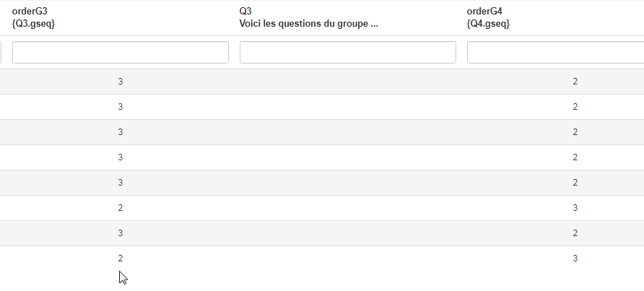Click last row's orderG4 value 3
This screenshot has height=291, width=644.
point(575,259)
